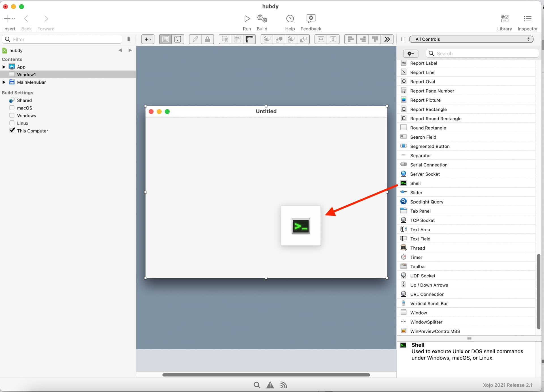Expand the MainMenuBar disclosure triangle
This screenshot has height=392, width=544.
click(x=4, y=82)
